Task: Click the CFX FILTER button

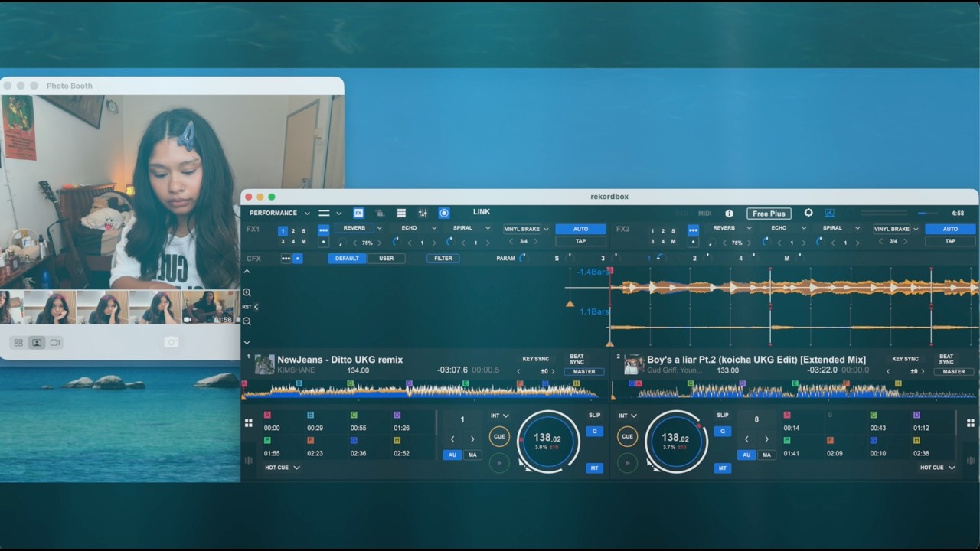Action: pyautogui.click(x=443, y=259)
